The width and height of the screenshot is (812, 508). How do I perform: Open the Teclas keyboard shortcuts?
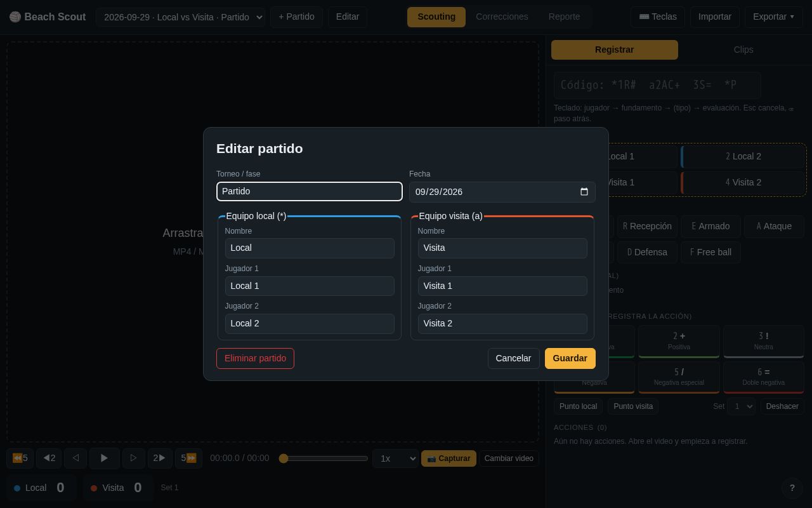pos(657,17)
